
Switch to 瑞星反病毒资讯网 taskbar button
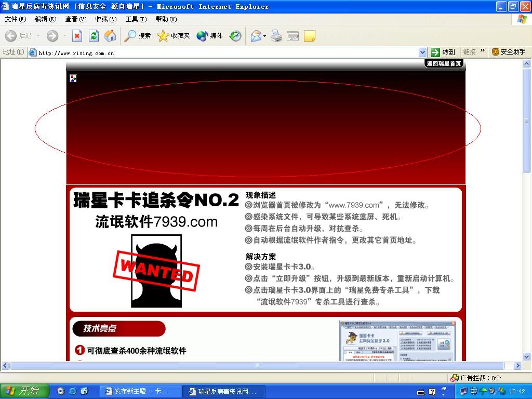click(224, 392)
